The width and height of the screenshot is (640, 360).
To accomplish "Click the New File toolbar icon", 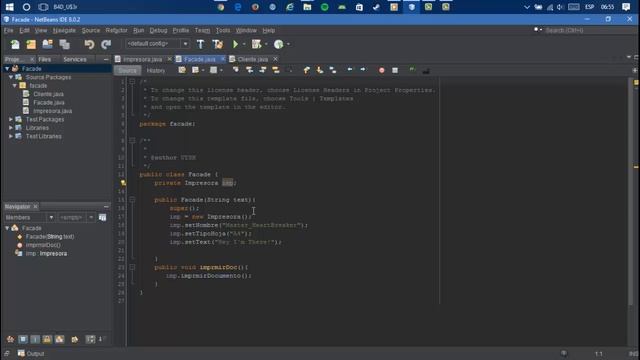I will 15,44.
